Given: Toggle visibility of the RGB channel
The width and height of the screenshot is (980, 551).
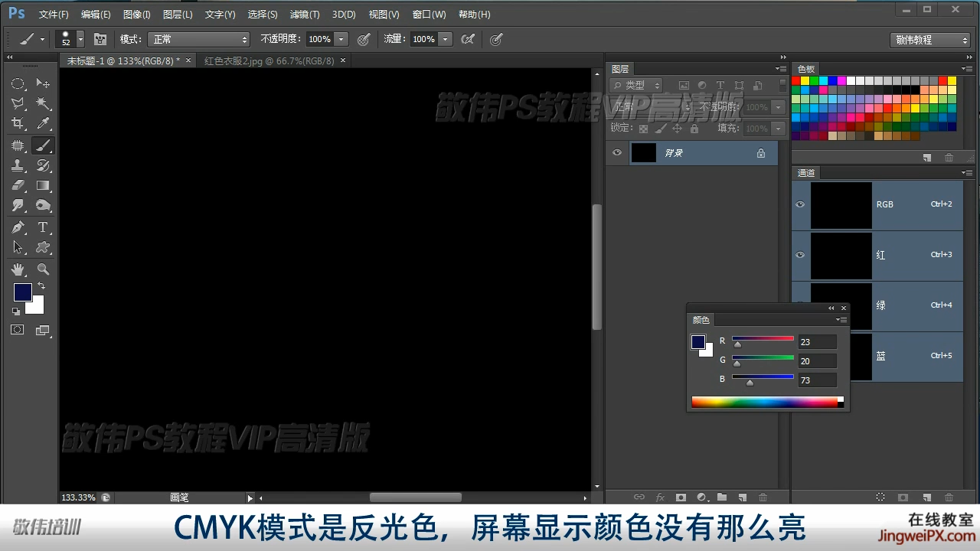Looking at the screenshot, I should tap(800, 204).
